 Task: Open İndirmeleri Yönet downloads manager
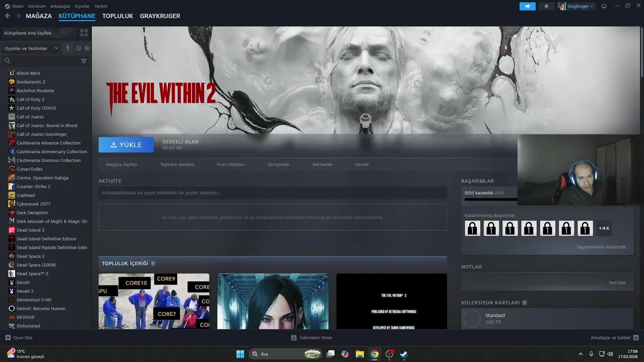pyautogui.click(x=312, y=338)
